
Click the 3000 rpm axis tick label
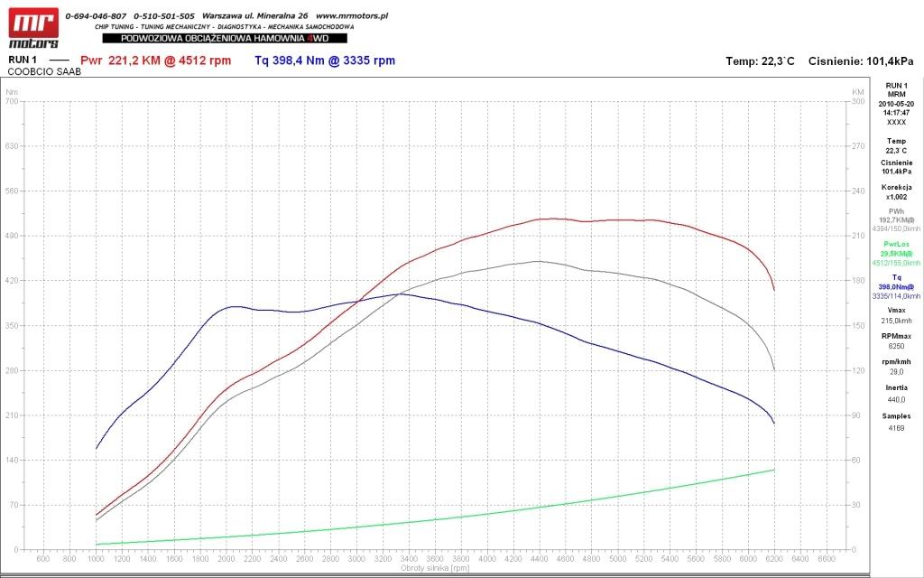(356, 558)
